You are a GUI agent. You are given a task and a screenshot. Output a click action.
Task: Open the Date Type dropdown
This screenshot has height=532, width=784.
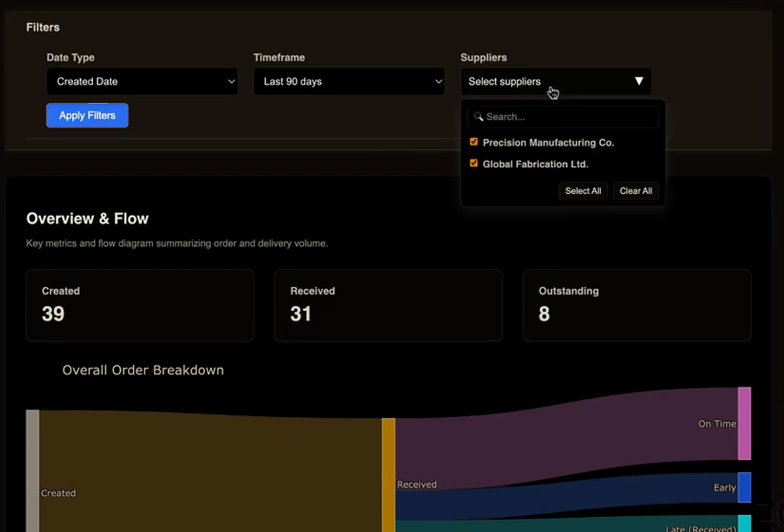pyautogui.click(x=142, y=81)
